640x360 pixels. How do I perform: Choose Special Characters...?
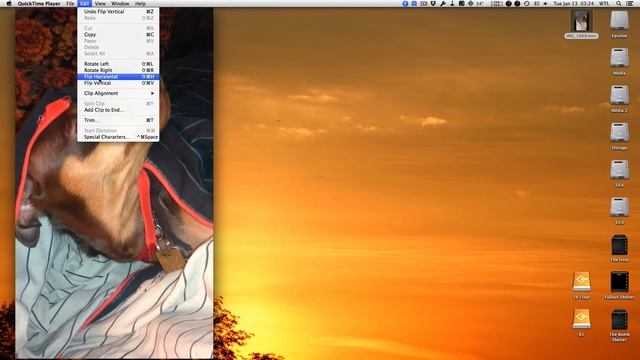[118, 137]
